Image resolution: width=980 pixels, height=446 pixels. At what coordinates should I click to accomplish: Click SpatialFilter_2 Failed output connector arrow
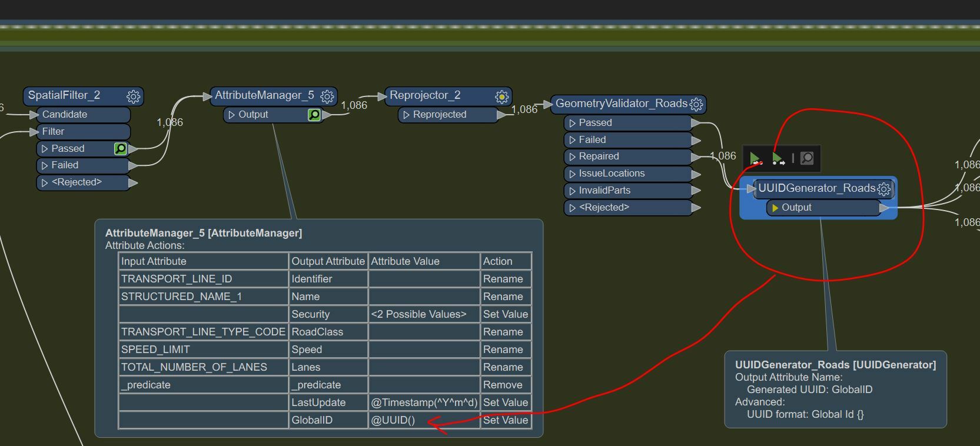(133, 166)
